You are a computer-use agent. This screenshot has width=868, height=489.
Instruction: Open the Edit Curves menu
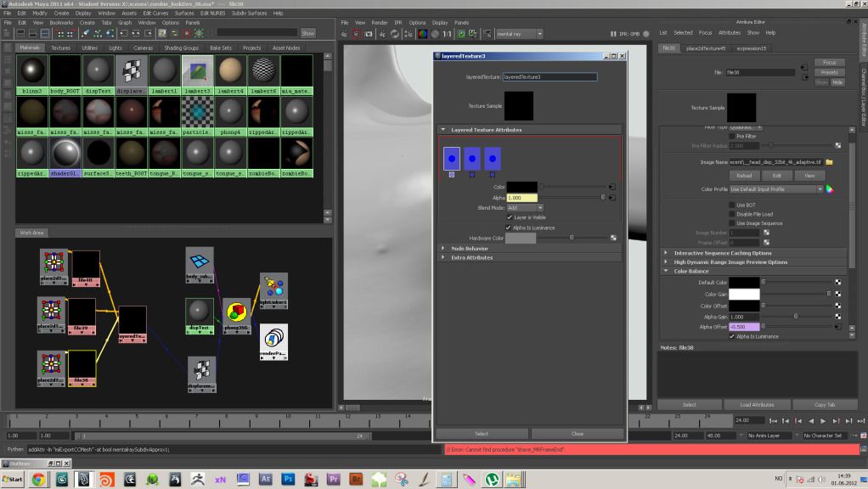[x=155, y=14]
